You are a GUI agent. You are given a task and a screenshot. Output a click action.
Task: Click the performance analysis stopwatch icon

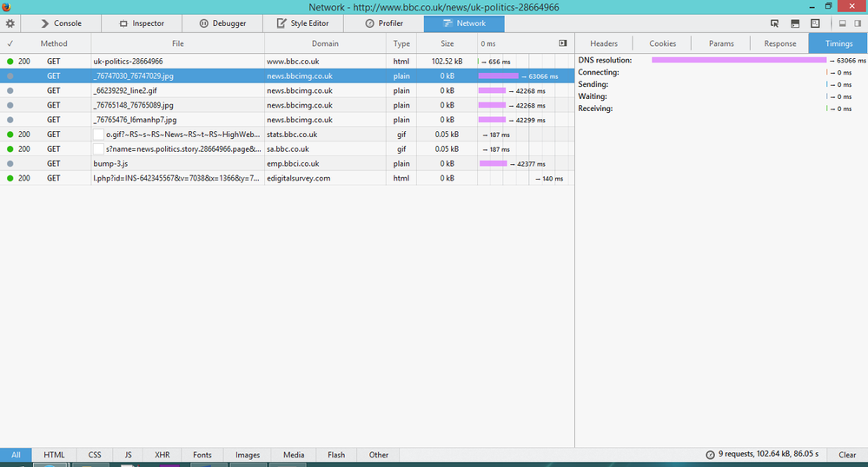click(710, 455)
